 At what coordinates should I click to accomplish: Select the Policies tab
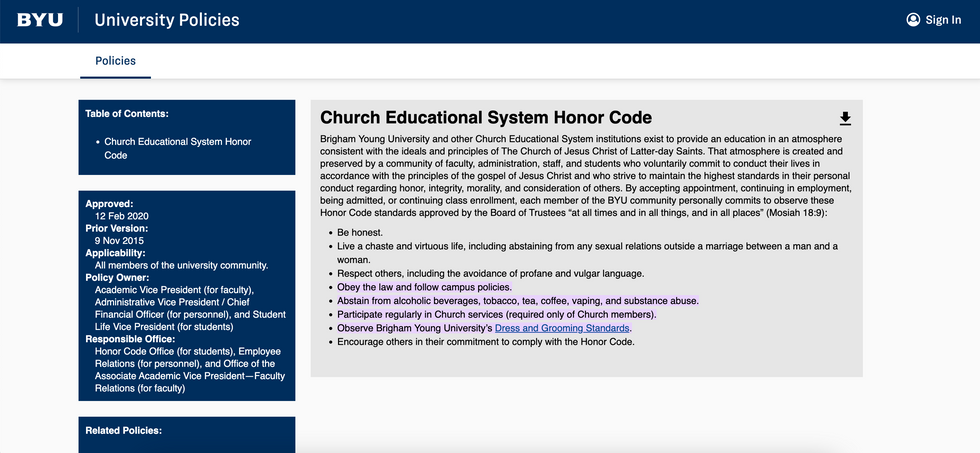pyautogui.click(x=116, y=61)
